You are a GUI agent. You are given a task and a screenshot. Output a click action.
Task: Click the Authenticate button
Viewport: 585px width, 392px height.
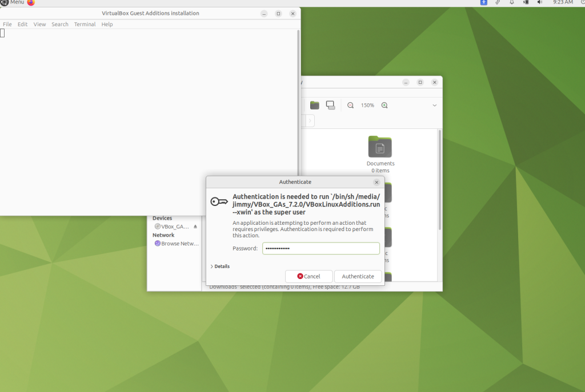click(x=358, y=277)
